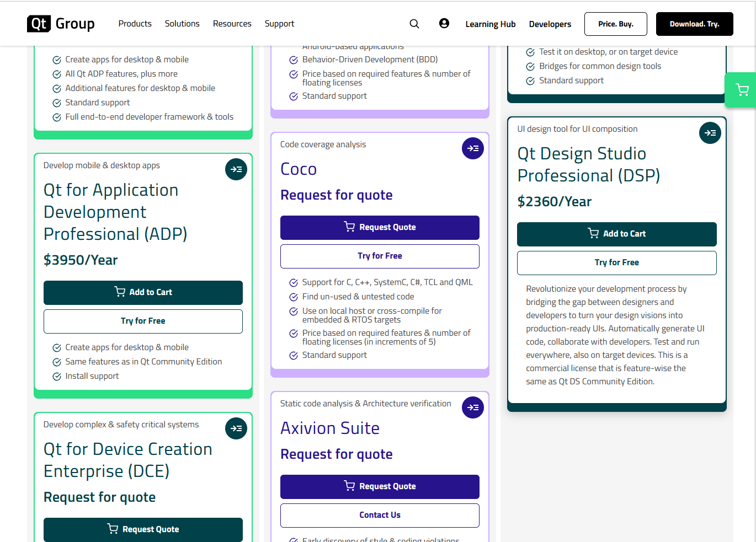This screenshot has height=542, width=756.
Task: Click 'Code coverage analysis' subtitle
Action: [323, 144]
